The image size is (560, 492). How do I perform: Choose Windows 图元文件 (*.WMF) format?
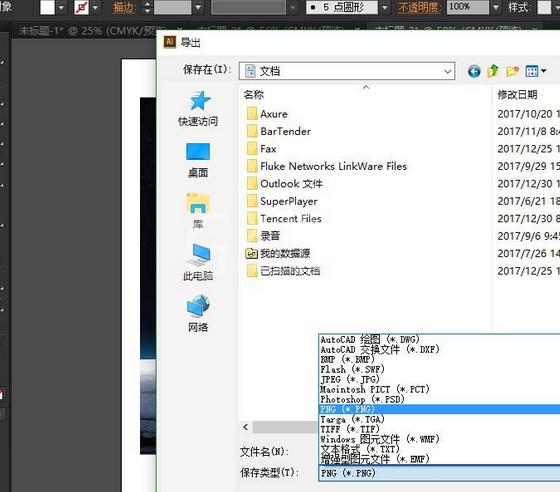(439, 439)
